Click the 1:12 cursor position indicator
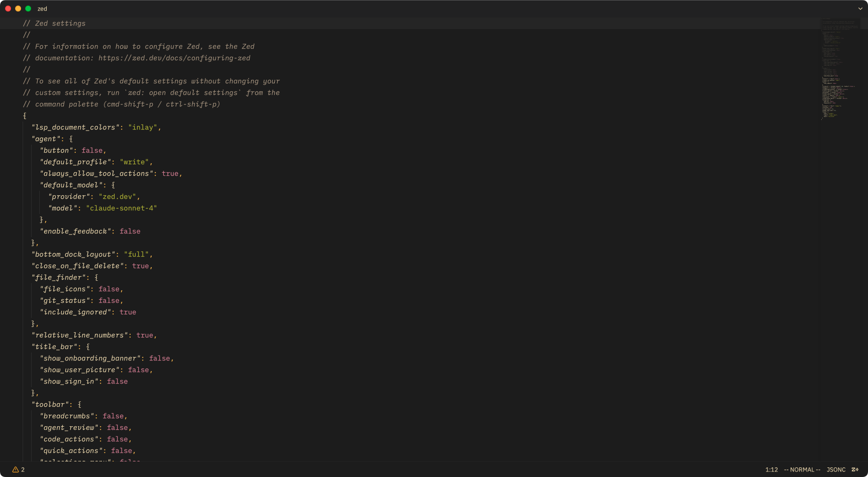Image resolution: width=868 pixels, height=477 pixels. [x=772, y=469]
